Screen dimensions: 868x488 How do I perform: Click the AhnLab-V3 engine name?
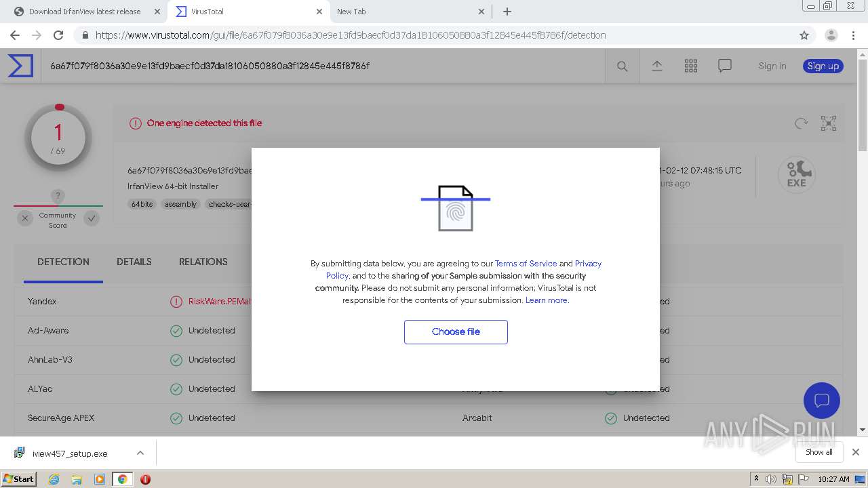(x=50, y=360)
